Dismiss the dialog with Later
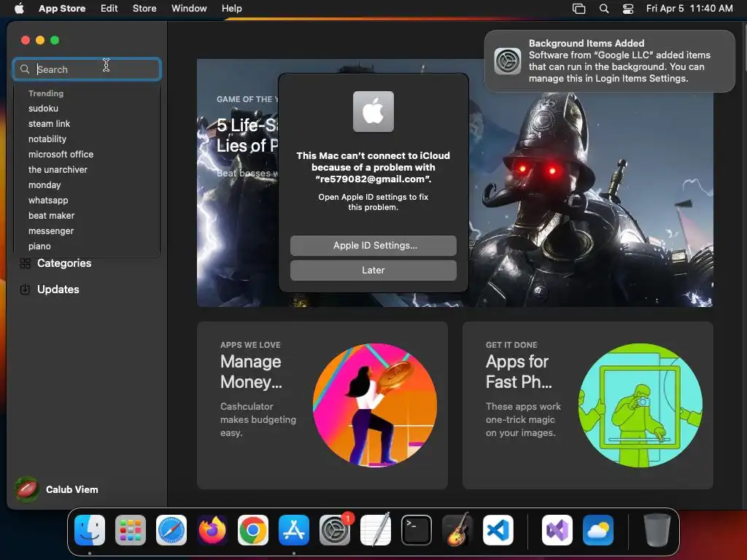The height and width of the screenshot is (560, 747). [x=373, y=270]
